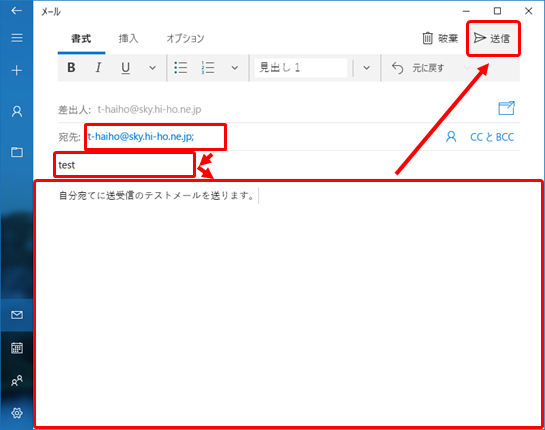545x430 pixels.
Task: Switch to the オプション tab
Action: tap(185, 38)
